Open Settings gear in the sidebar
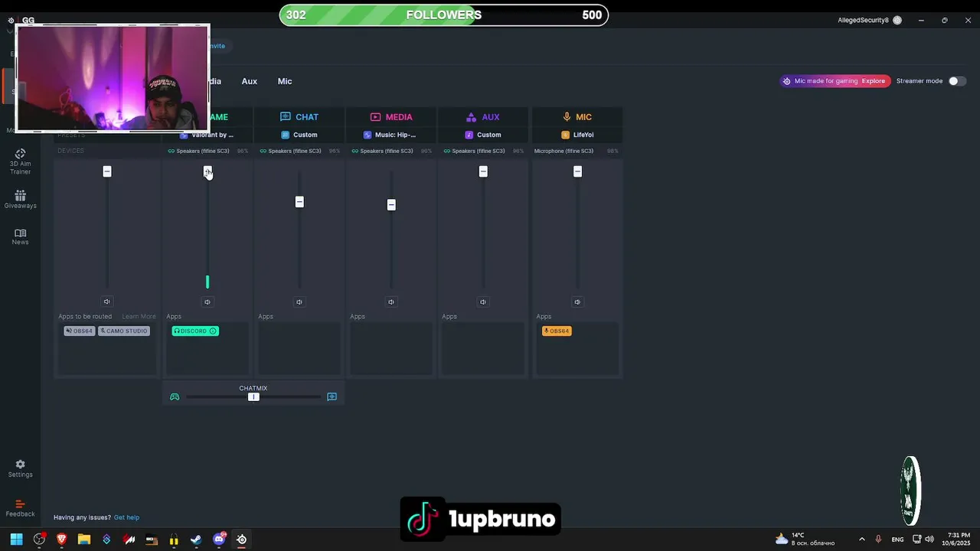This screenshot has height=551, width=980. click(20, 469)
